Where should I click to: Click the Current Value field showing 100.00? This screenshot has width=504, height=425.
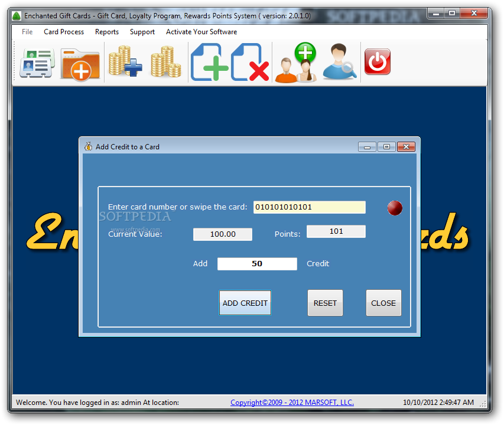pos(223,234)
